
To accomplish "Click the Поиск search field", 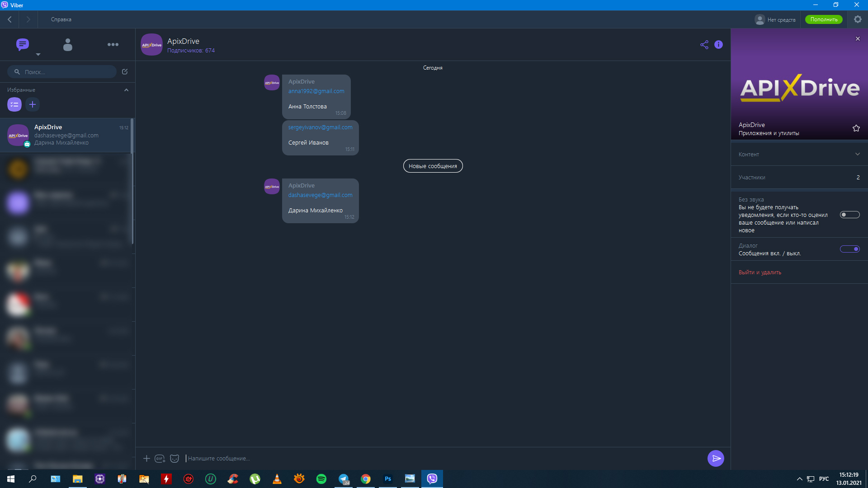I will (62, 71).
